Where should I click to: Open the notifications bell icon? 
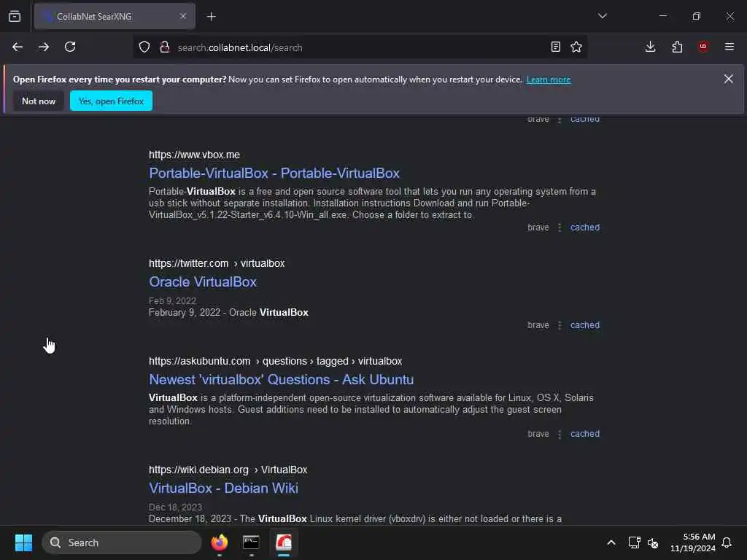727,542
